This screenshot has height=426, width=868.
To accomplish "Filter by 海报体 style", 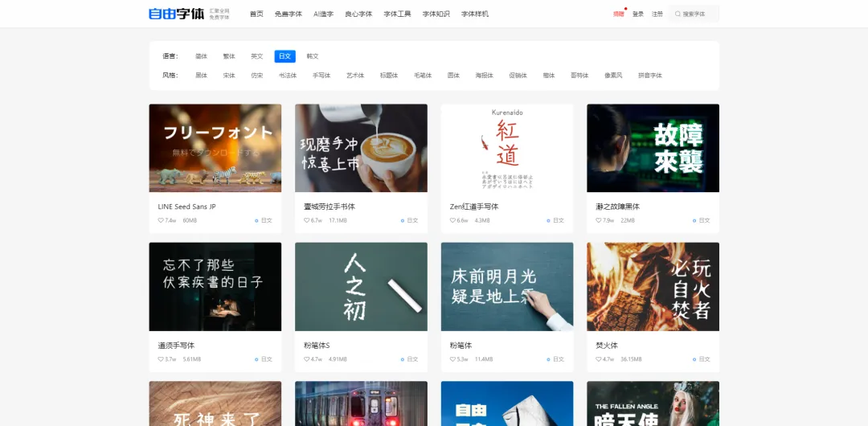I will (485, 76).
